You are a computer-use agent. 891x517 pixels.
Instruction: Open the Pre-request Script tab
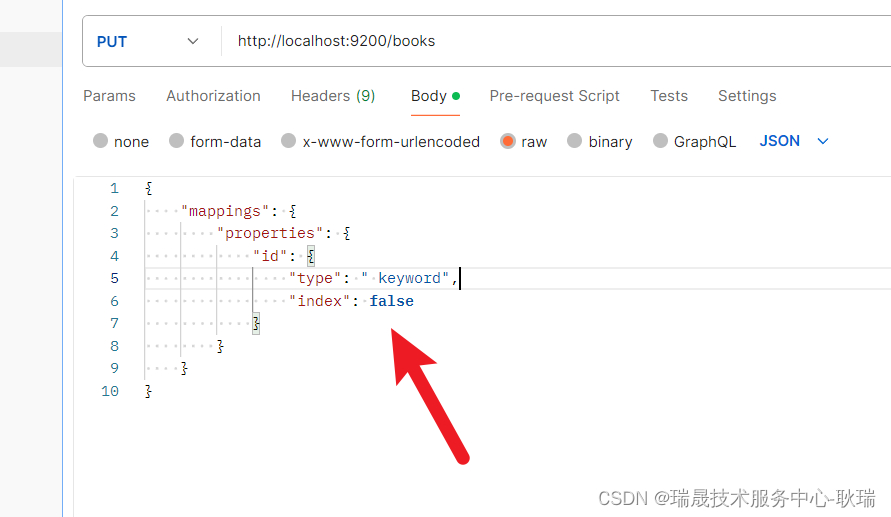pos(554,96)
